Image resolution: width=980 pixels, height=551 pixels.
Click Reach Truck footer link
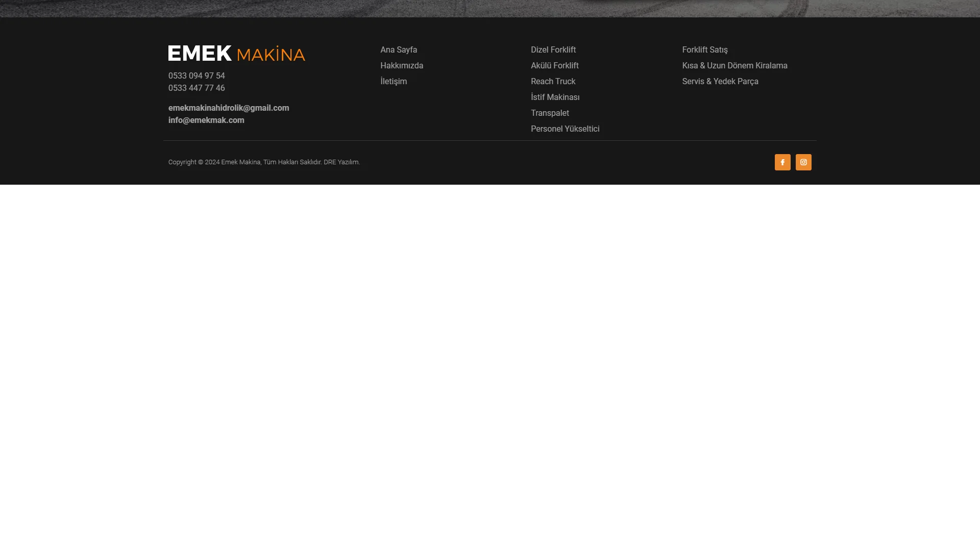pyautogui.click(x=553, y=82)
